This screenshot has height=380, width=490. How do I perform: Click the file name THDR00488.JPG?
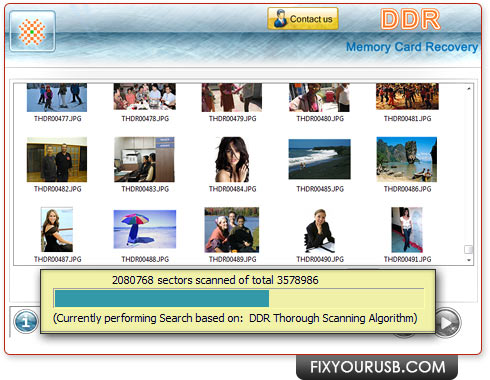tap(145, 259)
